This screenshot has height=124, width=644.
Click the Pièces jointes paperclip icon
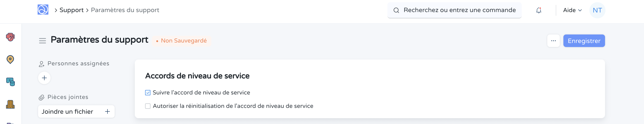[x=41, y=98]
